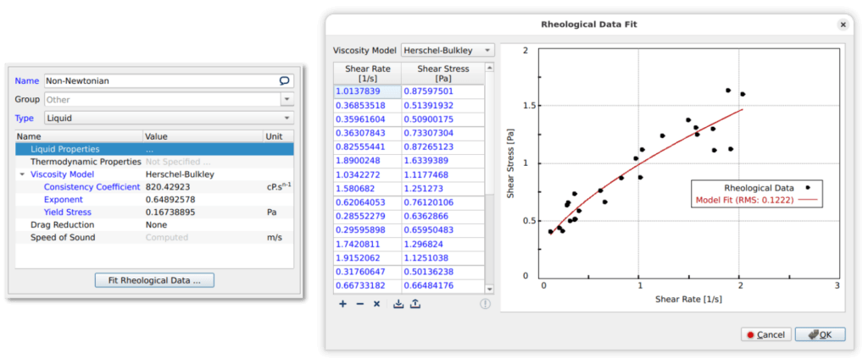Collapse the Viscosity Model tree node
This screenshot has width=868, height=364.
point(21,174)
